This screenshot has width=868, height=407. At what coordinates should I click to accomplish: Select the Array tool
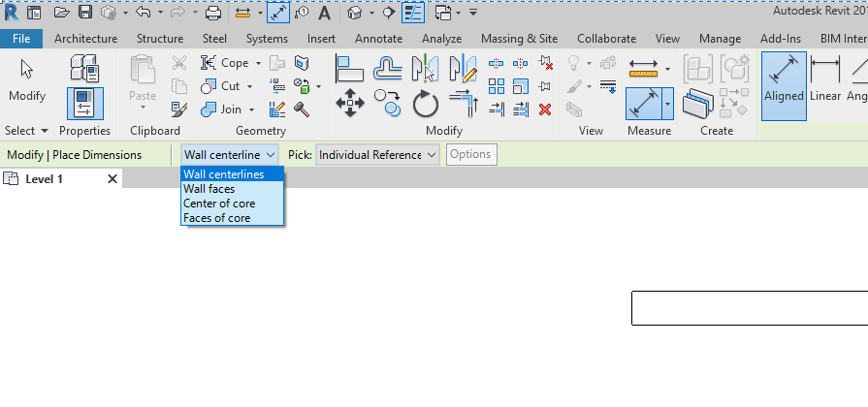[496, 86]
